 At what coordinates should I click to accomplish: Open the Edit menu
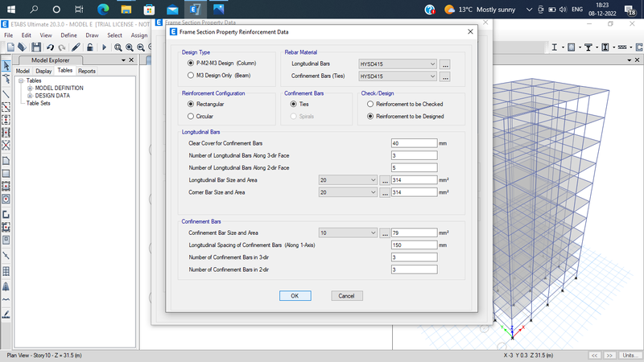[x=27, y=35]
